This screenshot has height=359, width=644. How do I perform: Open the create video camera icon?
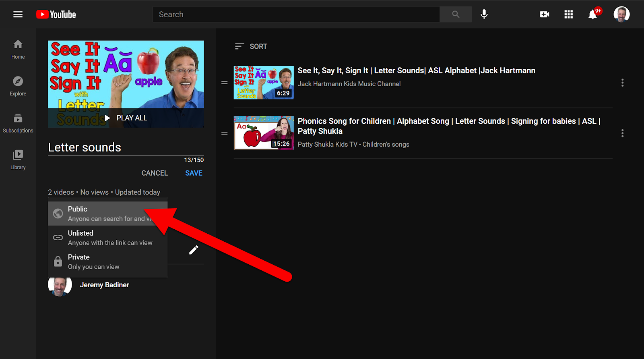click(x=545, y=15)
